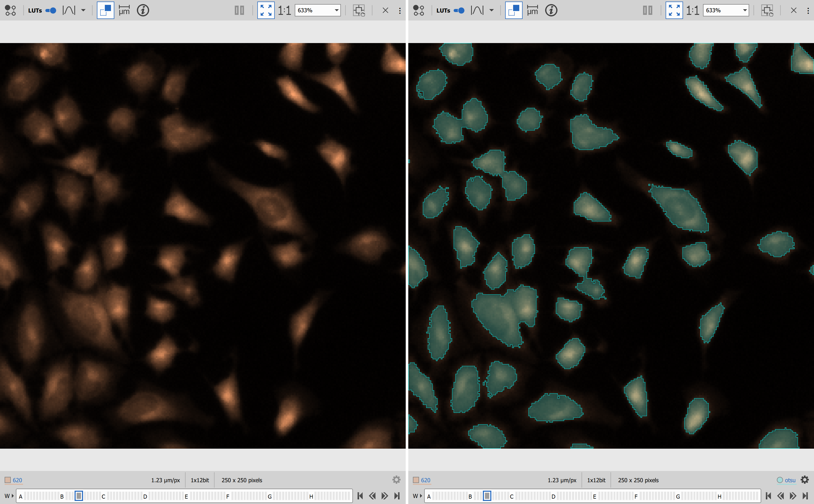Viewport: 814px width, 504px height.
Task: Click fit-to-window icon in left viewer
Action: (x=266, y=10)
